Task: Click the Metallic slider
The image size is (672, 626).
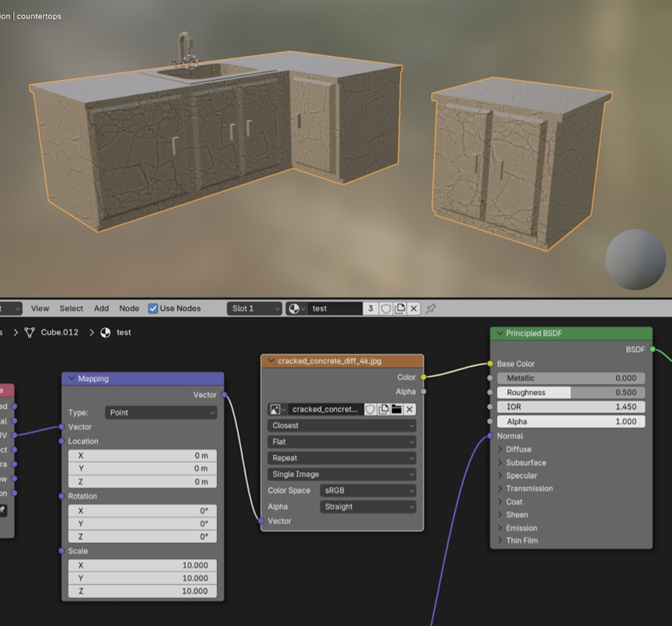Action: [571, 379]
